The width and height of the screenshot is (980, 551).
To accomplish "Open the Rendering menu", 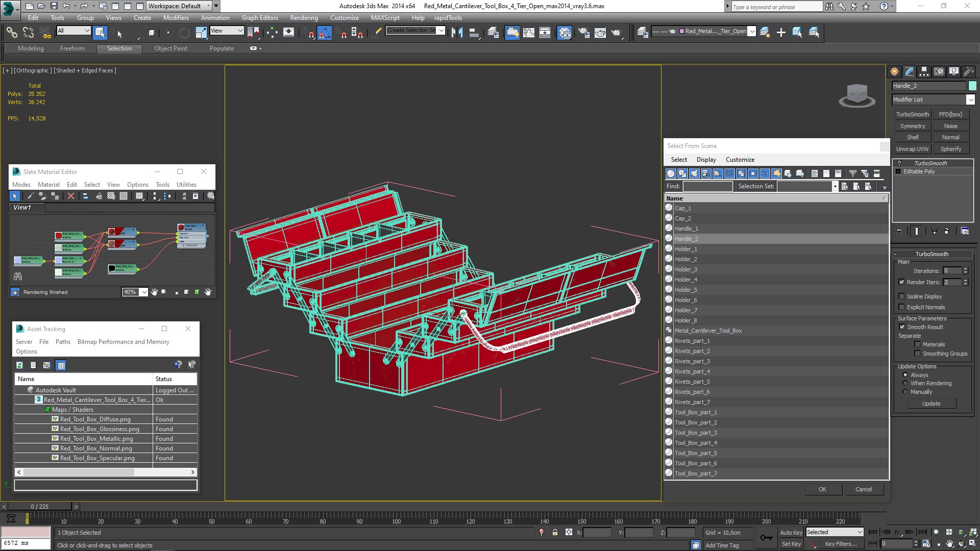I will [304, 18].
